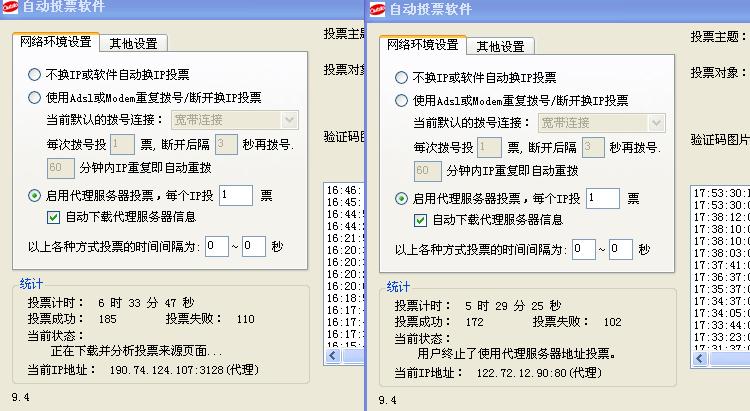Switch to '其他设置' tab in right window
Image resolution: width=750 pixels, height=411 pixels.
point(500,46)
